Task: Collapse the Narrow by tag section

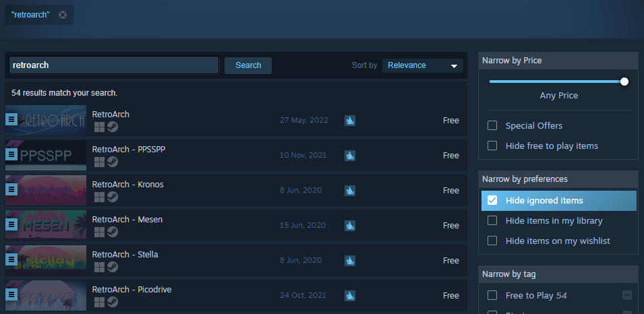Action: click(x=558, y=274)
